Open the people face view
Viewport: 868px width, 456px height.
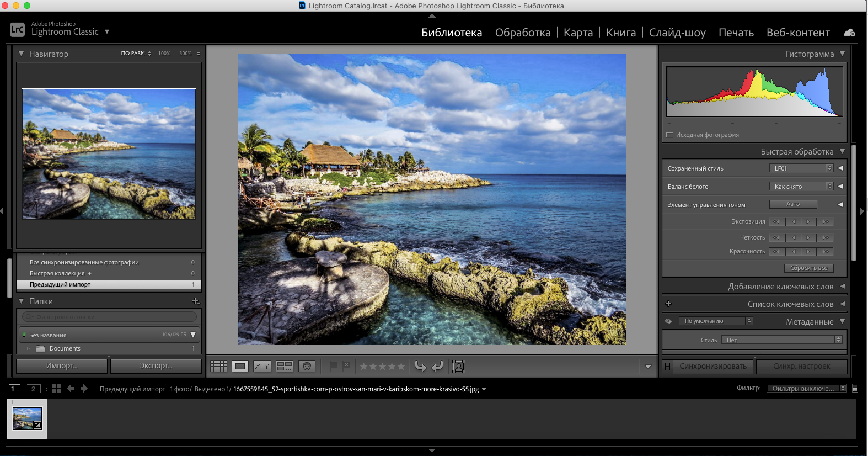307,366
